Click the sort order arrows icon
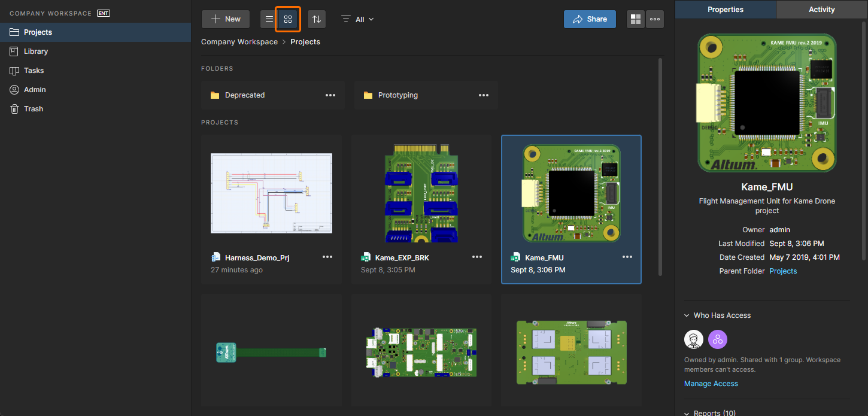 click(x=317, y=19)
